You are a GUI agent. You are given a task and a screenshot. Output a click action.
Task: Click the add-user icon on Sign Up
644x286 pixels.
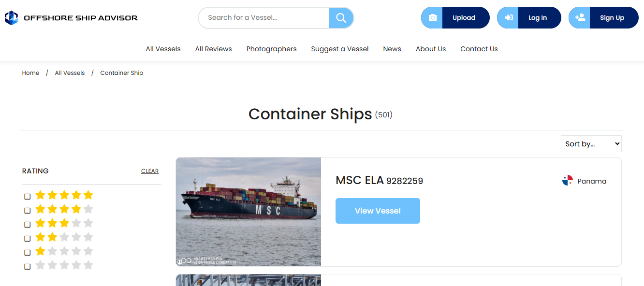pos(580,18)
